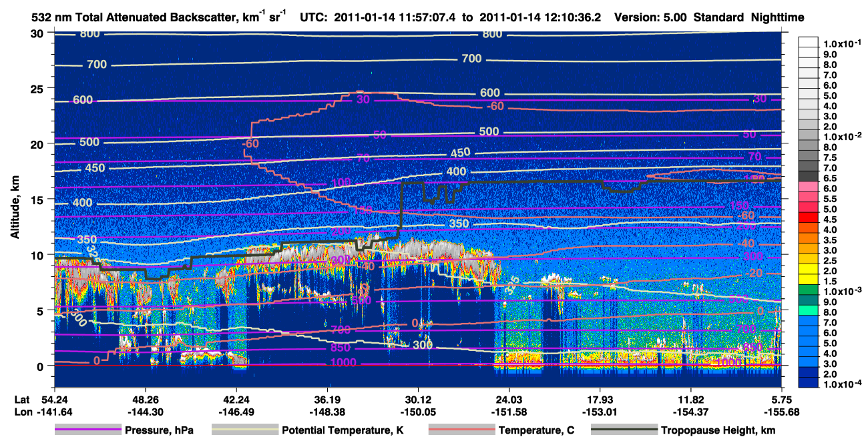The image size is (868, 445).
Task: Click the colorbar label '1.0x10-1' at top
Action: (x=843, y=43)
